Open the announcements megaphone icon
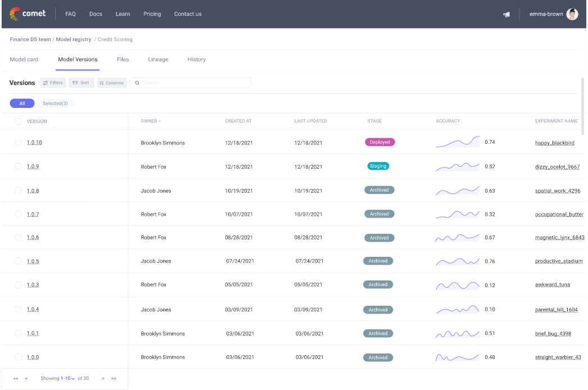 click(x=506, y=15)
